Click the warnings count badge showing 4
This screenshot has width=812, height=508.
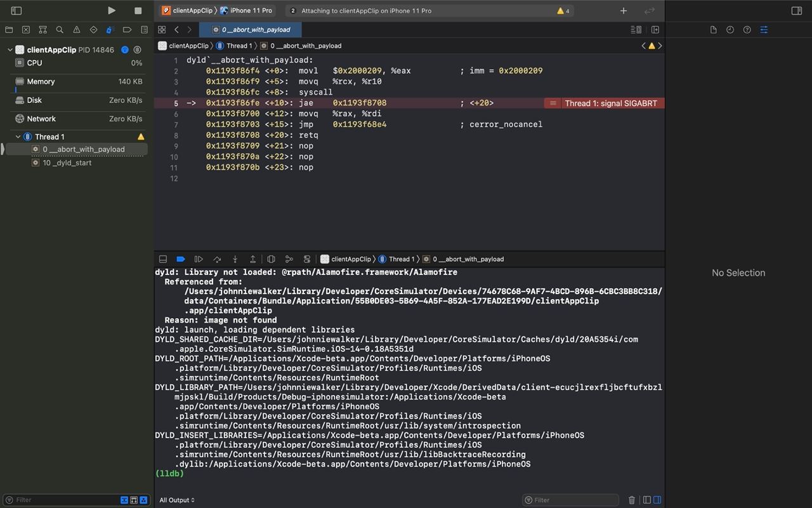[x=563, y=11]
